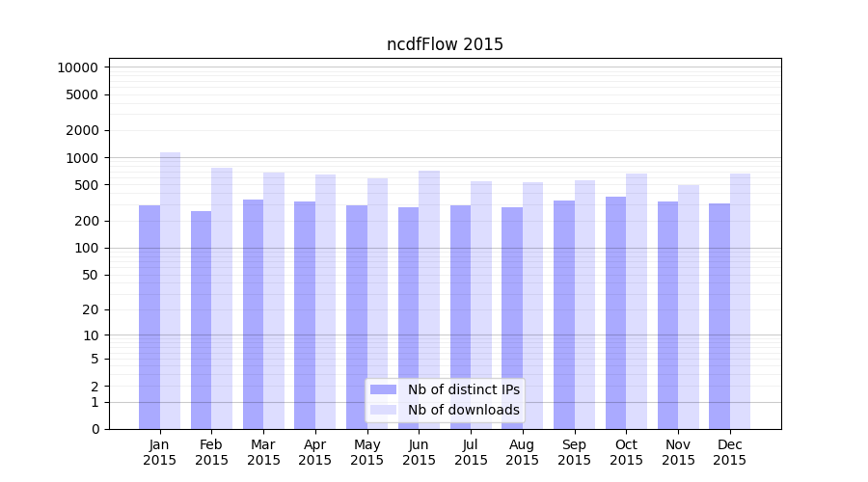Viewport: 868px width, 482px height.
Task: Select the 'Nb of distinct IPs' legend label
Action: 463,389
